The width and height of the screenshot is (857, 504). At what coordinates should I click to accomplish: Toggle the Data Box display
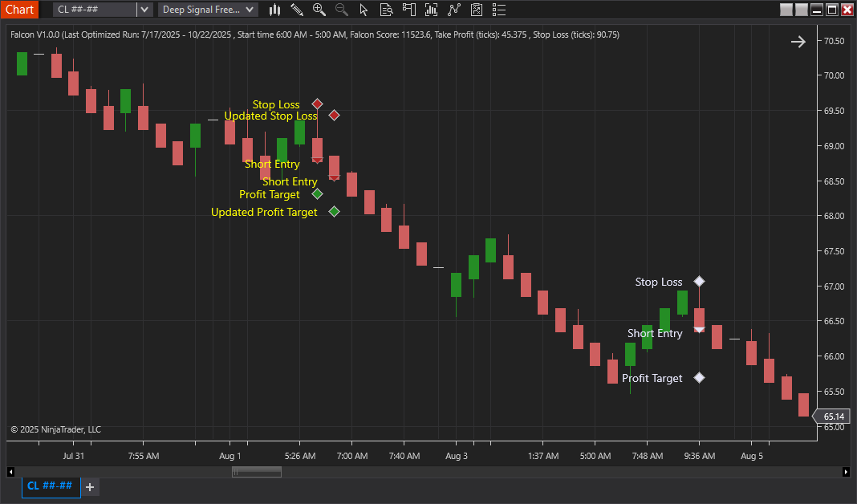pyautogui.click(x=387, y=10)
